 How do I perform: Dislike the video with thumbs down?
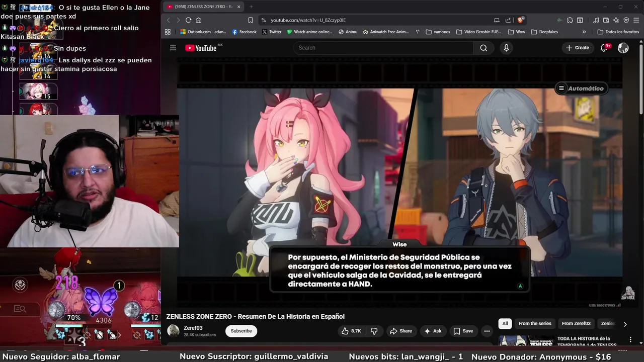(x=374, y=331)
